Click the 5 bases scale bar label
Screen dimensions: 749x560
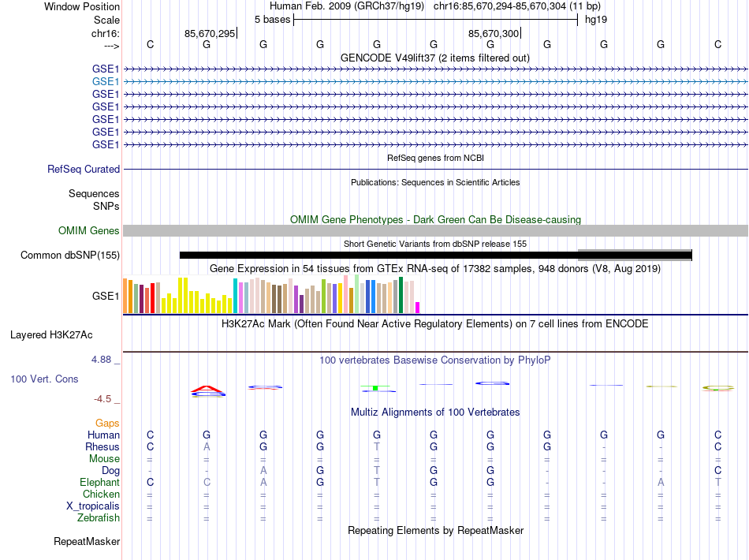272,20
